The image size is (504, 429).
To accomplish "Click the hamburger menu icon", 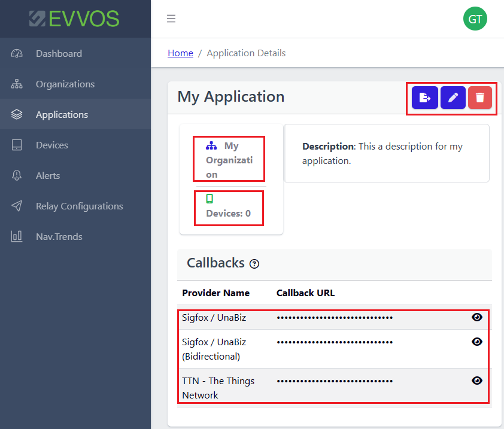I will [x=171, y=19].
